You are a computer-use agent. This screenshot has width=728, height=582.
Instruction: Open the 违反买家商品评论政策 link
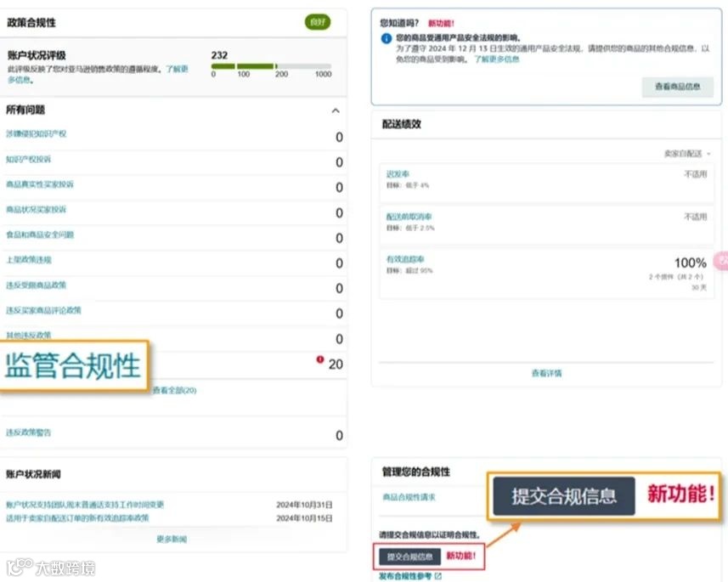click(43, 310)
